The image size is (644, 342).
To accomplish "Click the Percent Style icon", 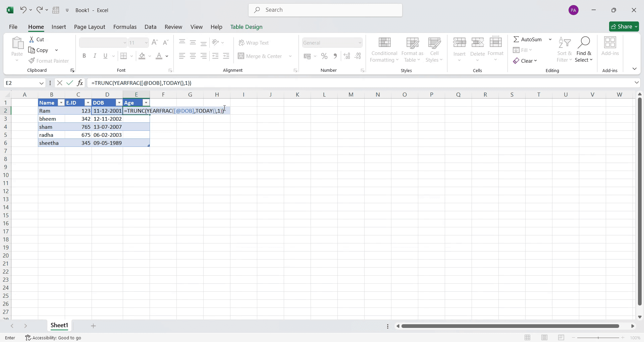I will click(x=324, y=56).
